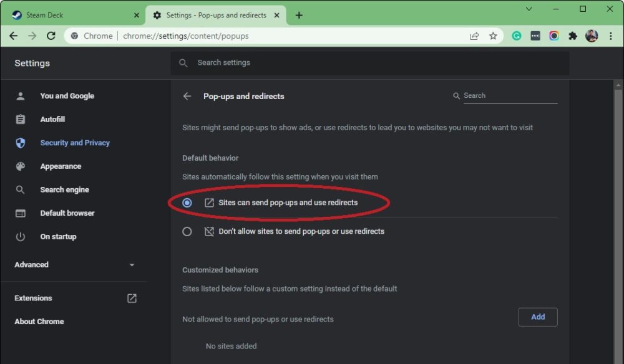Select the You and Google person icon
The height and width of the screenshot is (364, 624).
[x=21, y=95]
